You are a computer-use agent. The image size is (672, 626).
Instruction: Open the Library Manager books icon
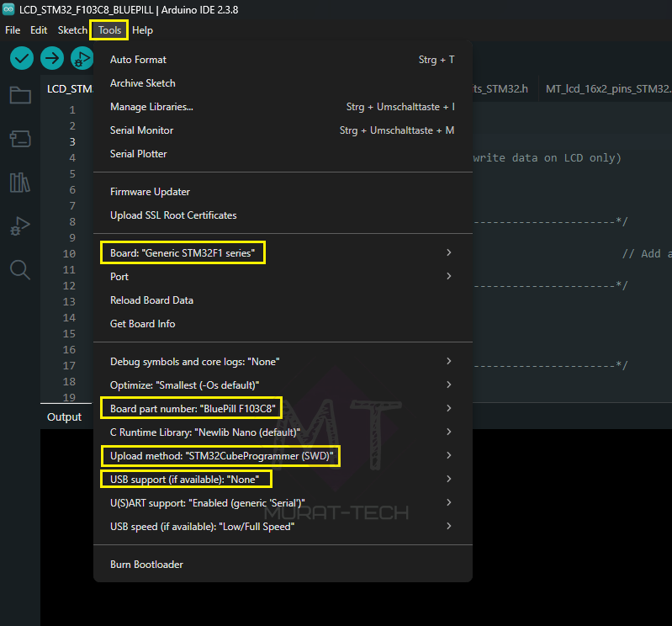click(x=20, y=183)
